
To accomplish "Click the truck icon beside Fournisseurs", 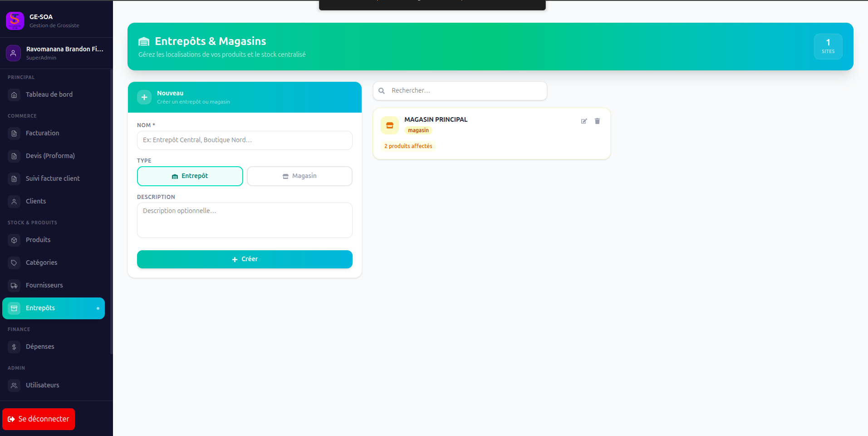I will 14,286.
